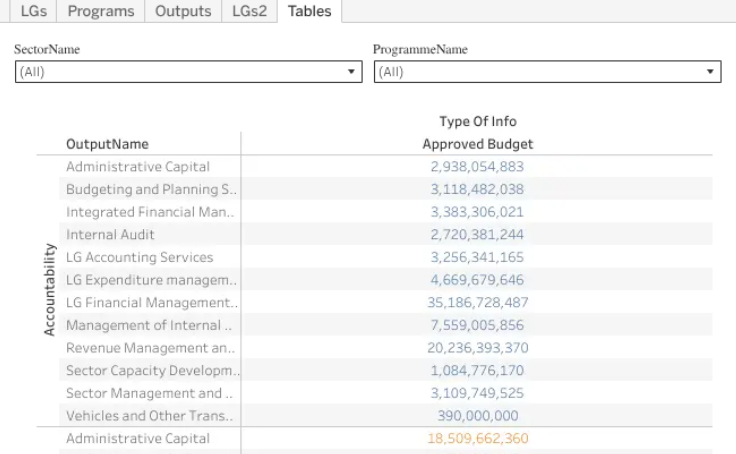The width and height of the screenshot is (736, 454).
Task: Click the Type Of Info header
Action: point(478,122)
